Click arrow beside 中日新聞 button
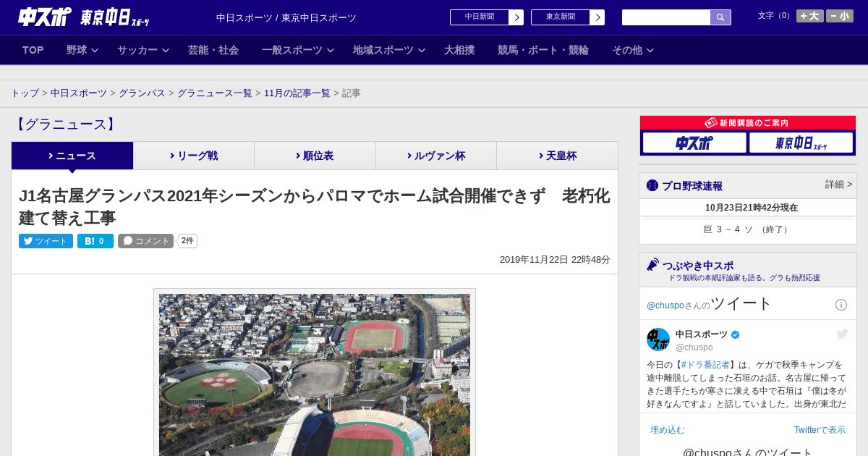Screen dimensions: 868x456 coord(516,17)
